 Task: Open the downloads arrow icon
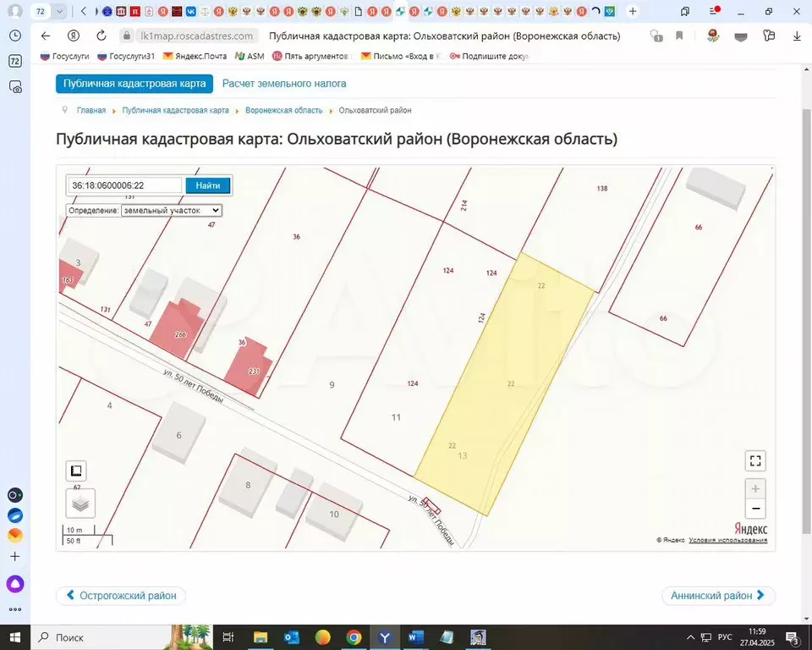pos(797,36)
